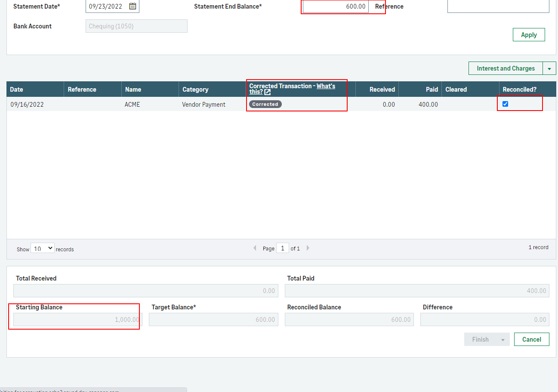
Task: Open the Show records count dropdown
Action: pos(42,248)
